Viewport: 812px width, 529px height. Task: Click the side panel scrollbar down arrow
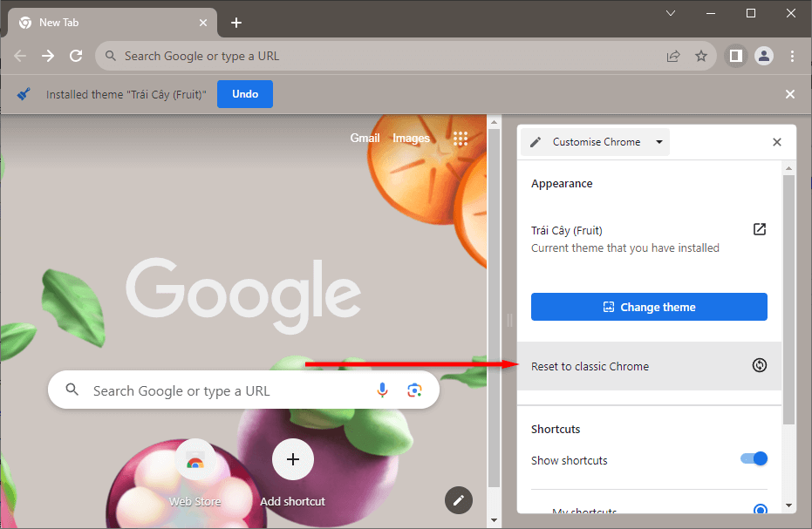point(788,505)
